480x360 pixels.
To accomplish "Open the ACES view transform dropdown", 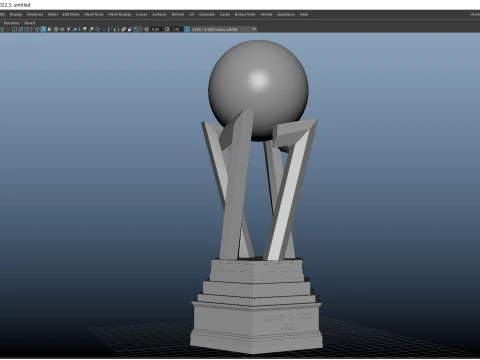I will 220,29.
